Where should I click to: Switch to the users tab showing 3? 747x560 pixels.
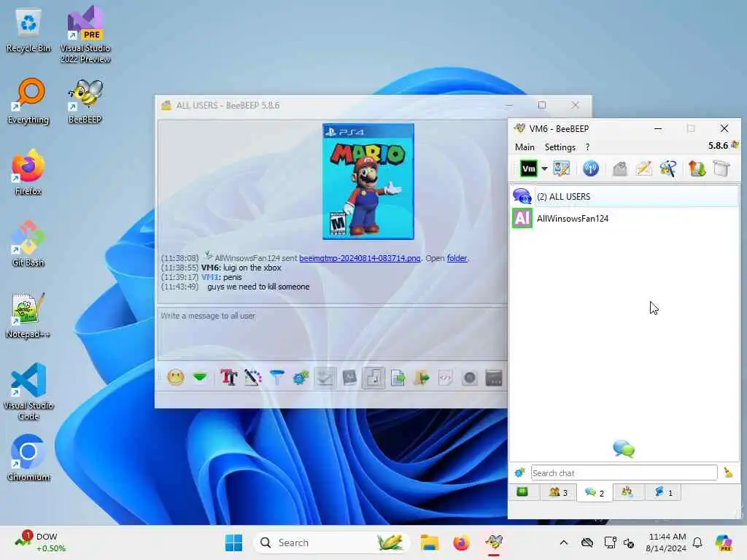[x=558, y=492]
